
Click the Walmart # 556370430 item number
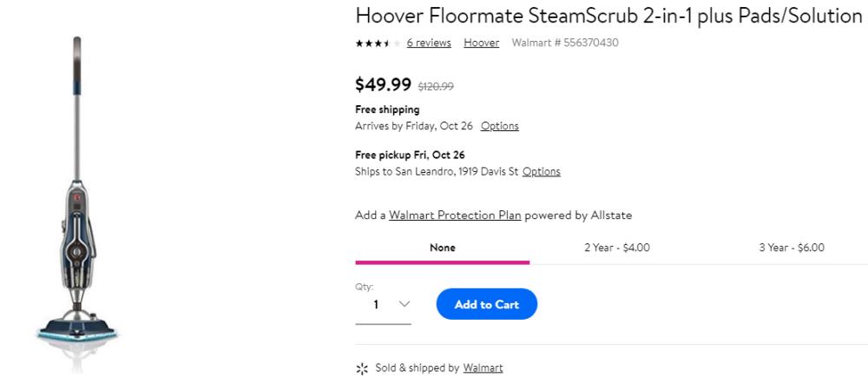pyautogui.click(x=564, y=43)
